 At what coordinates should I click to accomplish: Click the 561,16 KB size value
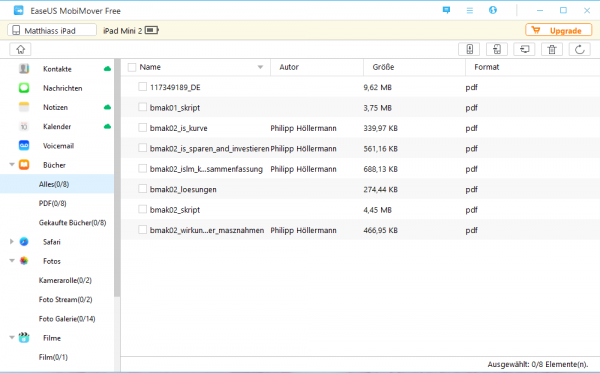tap(380, 148)
